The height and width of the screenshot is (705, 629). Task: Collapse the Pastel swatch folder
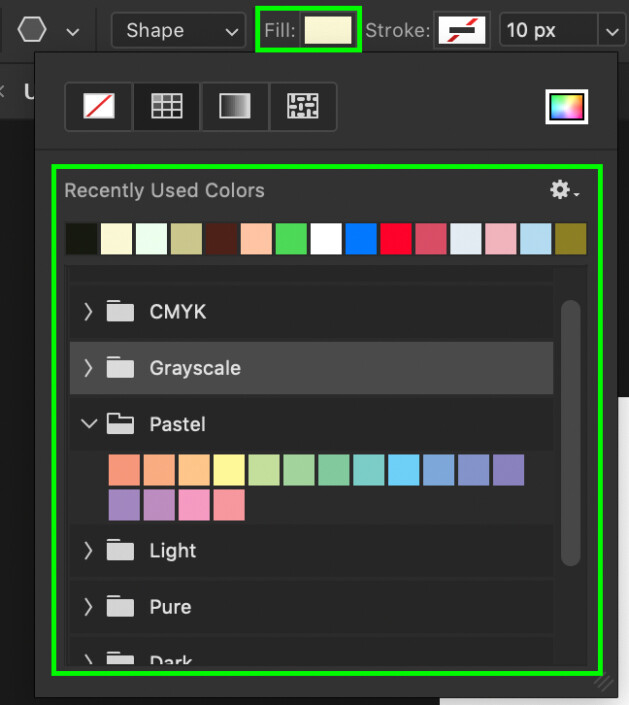coord(88,424)
